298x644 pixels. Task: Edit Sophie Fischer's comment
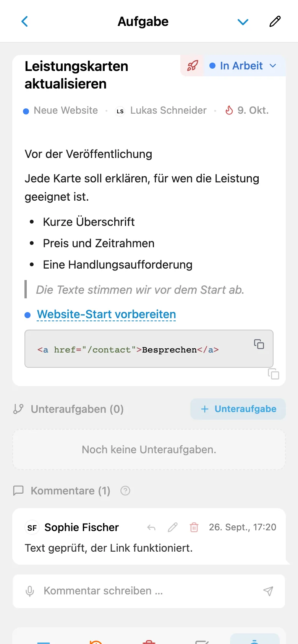(x=173, y=527)
